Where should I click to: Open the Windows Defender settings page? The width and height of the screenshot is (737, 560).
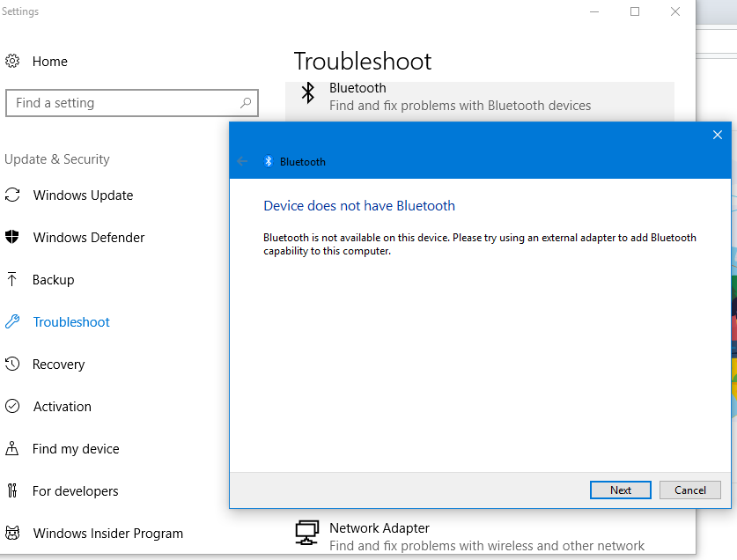(89, 238)
